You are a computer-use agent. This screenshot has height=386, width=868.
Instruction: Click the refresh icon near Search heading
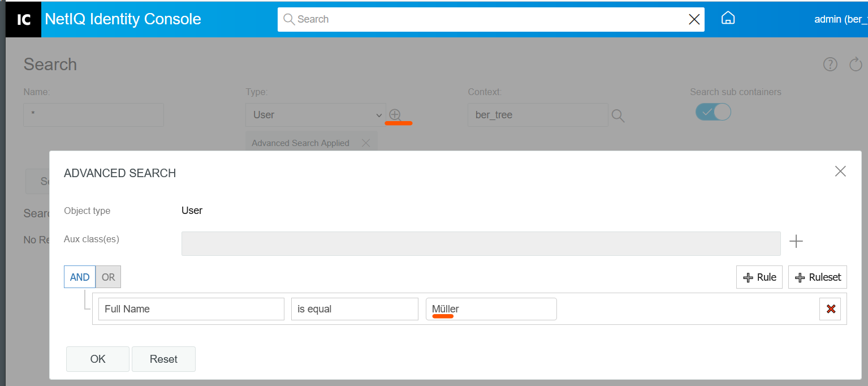856,64
